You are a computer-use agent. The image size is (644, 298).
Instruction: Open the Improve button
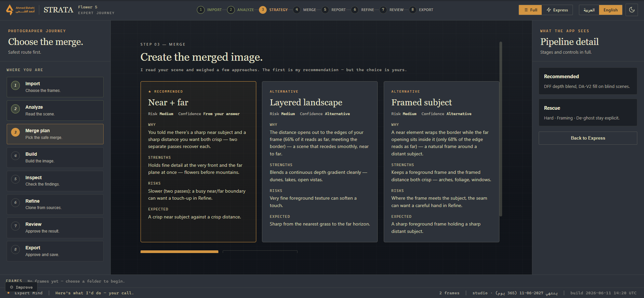(x=21, y=287)
